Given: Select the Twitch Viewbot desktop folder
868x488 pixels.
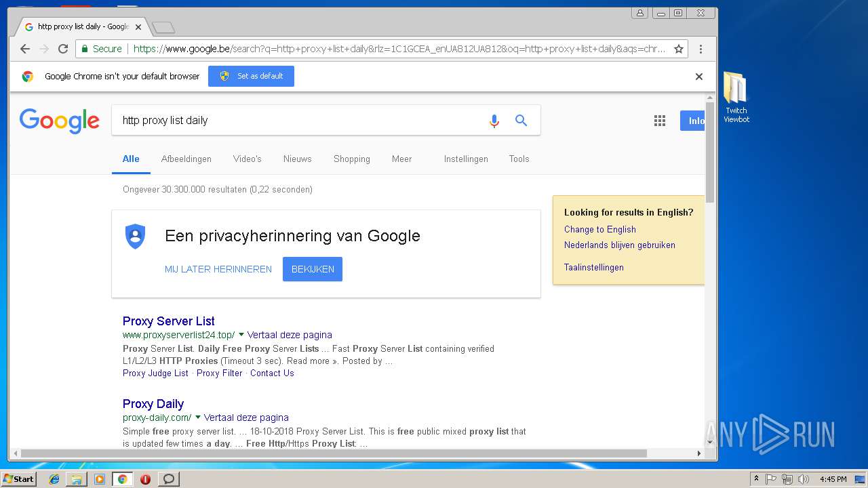Looking at the screenshot, I should pos(736,98).
